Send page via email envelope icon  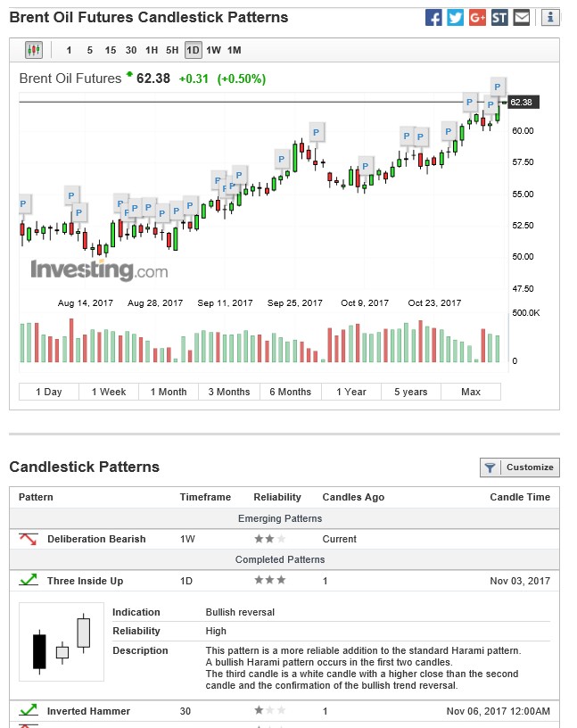coord(522,17)
